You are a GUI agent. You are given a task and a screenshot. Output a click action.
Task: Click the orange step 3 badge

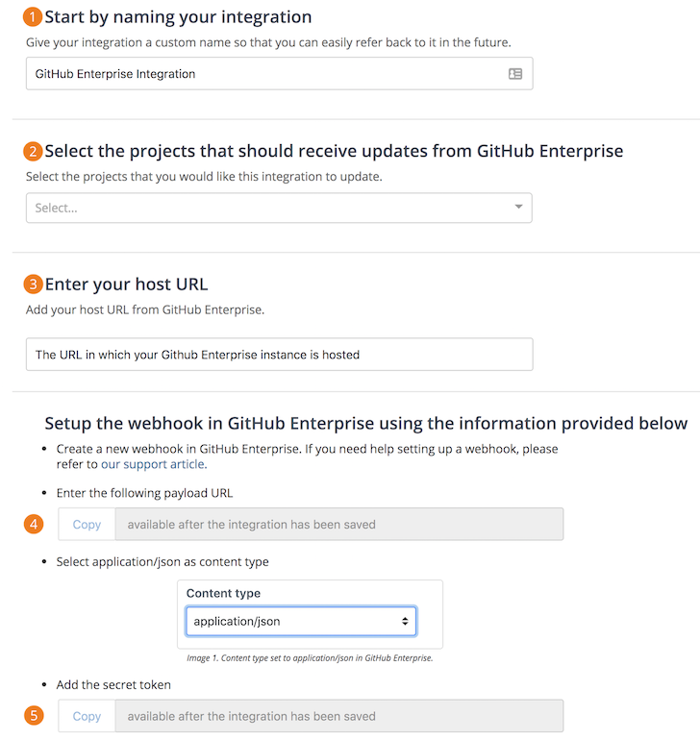[x=34, y=284]
